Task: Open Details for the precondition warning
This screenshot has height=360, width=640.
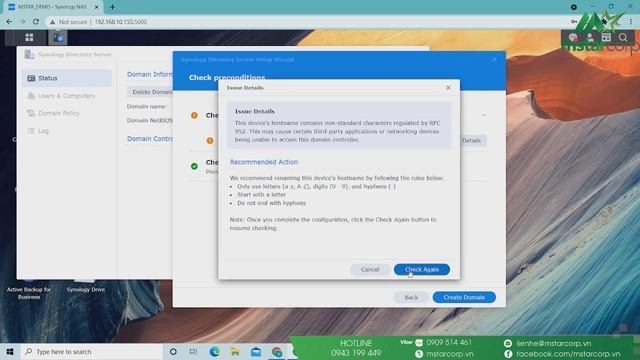Action: pos(473,140)
